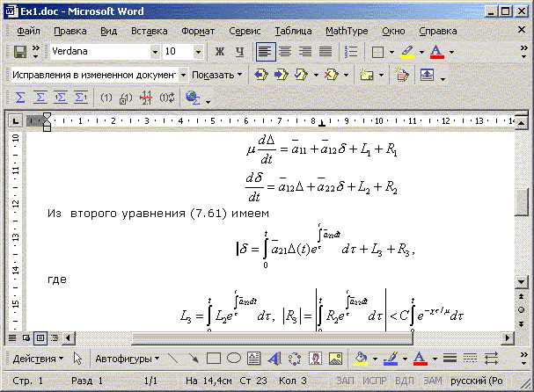
Task: Toggle underline formatting (Ч button)
Action: tap(238, 52)
